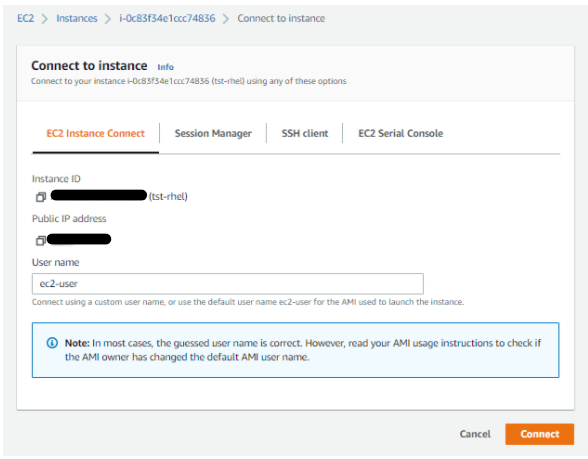Click the 'Connect to your instance' description
Viewport: 588px width, 459px height.
189,81
